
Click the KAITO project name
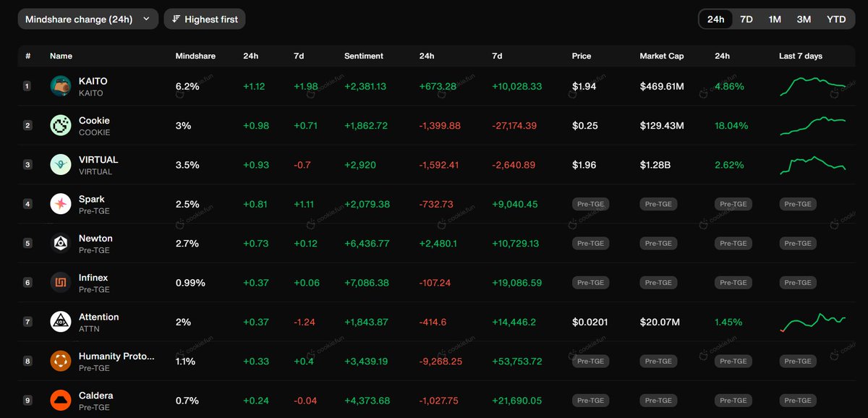pyautogui.click(x=93, y=81)
